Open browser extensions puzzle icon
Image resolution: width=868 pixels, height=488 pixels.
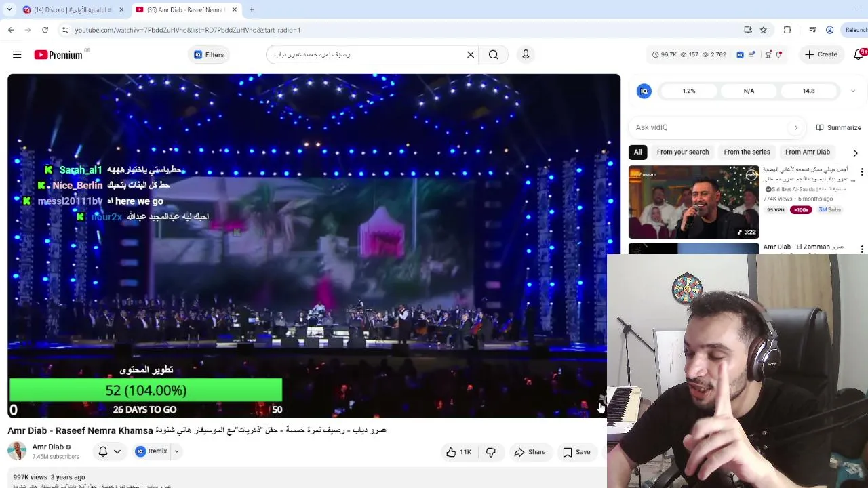[x=787, y=30]
